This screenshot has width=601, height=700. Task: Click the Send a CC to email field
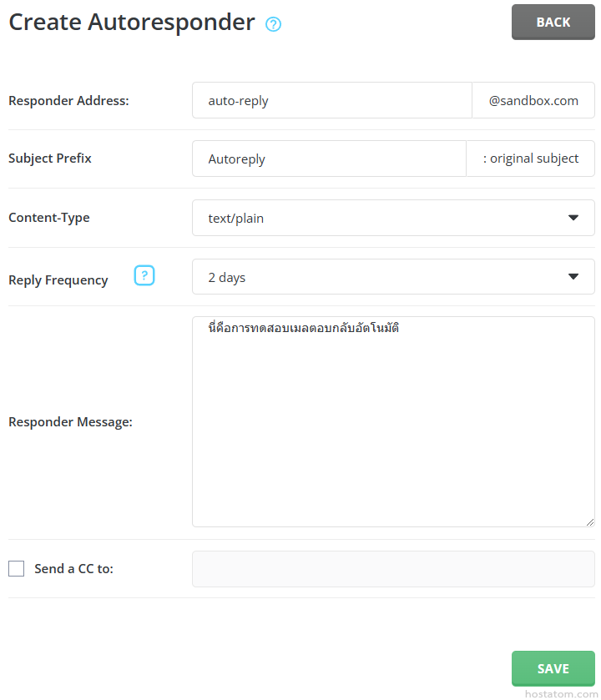coord(392,569)
